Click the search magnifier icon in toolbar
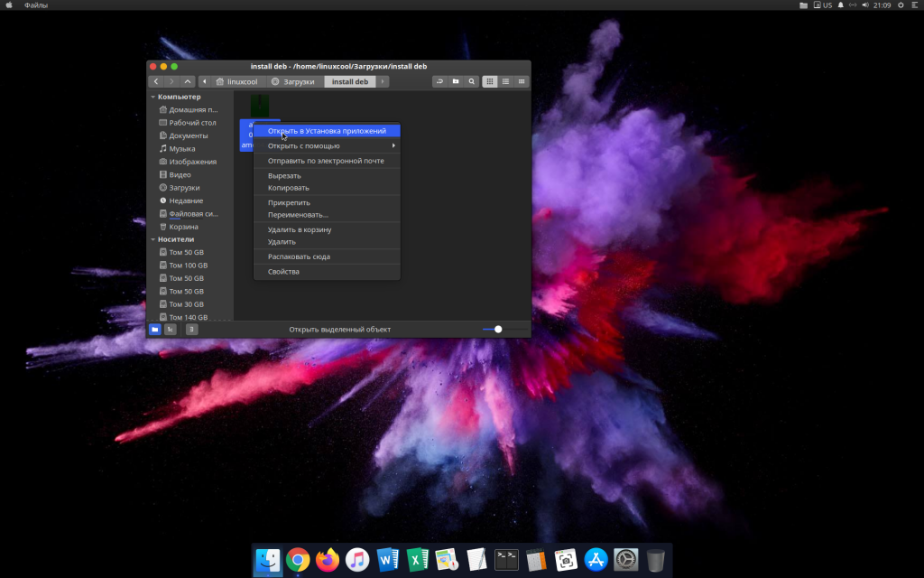 click(x=471, y=81)
